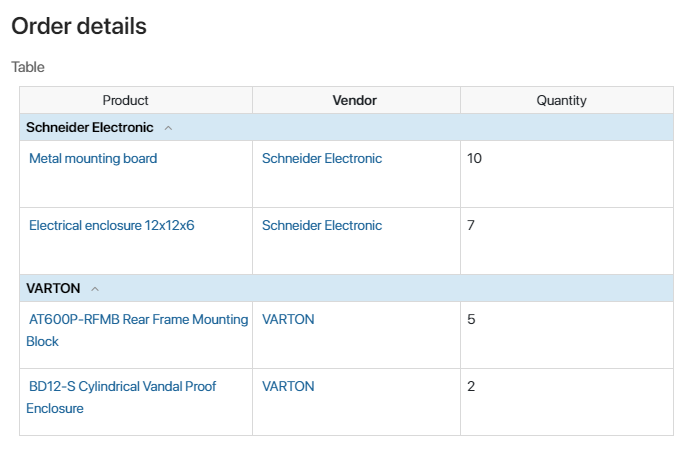Viewport: 691px width, 450px height.
Task: Open VARTON vendor link in AT600P-RFMB row
Action: [x=288, y=320]
